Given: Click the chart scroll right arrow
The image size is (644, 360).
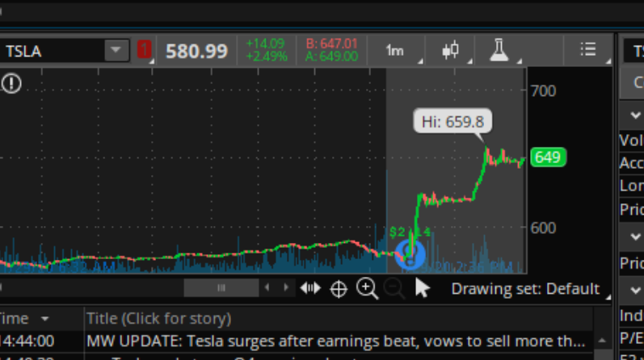Looking at the screenshot, I should point(286,287).
